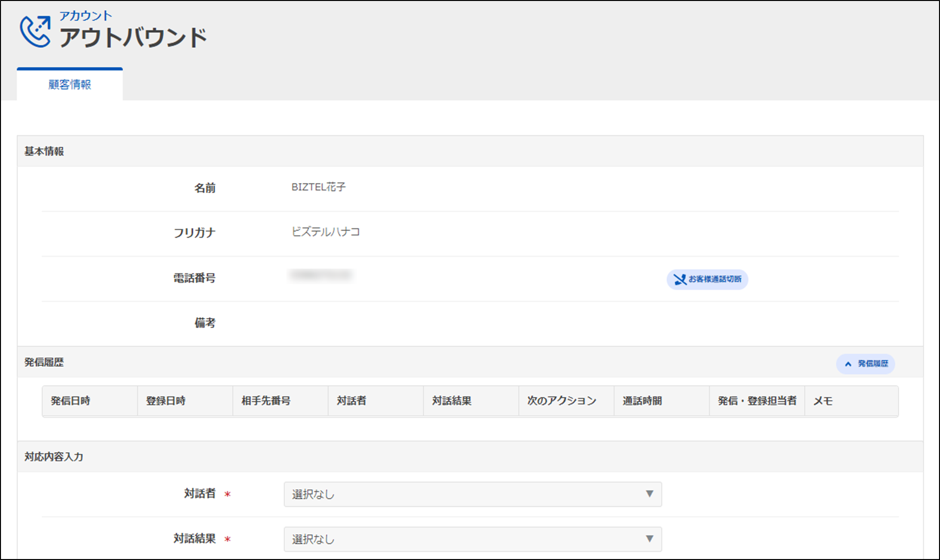Select the 発信・登録担当者 column header
The image size is (940, 560).
pyautogui.click(x=757, y=401)
